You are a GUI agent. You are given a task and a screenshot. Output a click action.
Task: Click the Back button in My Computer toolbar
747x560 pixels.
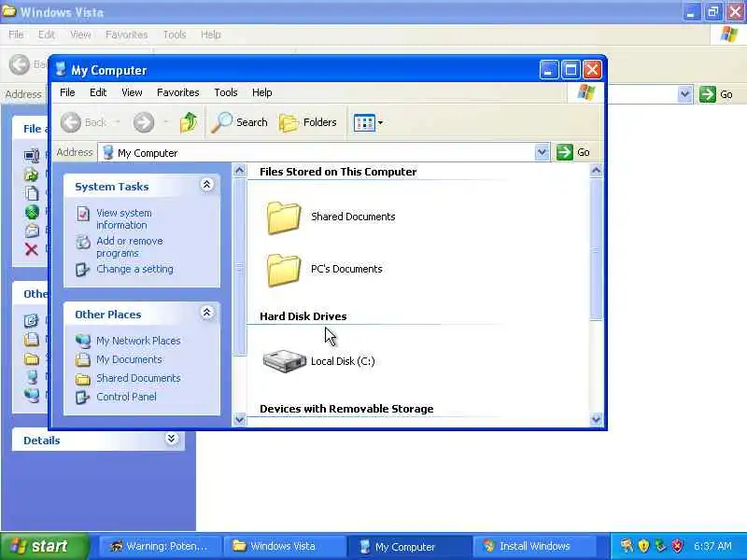pos(84,122)
